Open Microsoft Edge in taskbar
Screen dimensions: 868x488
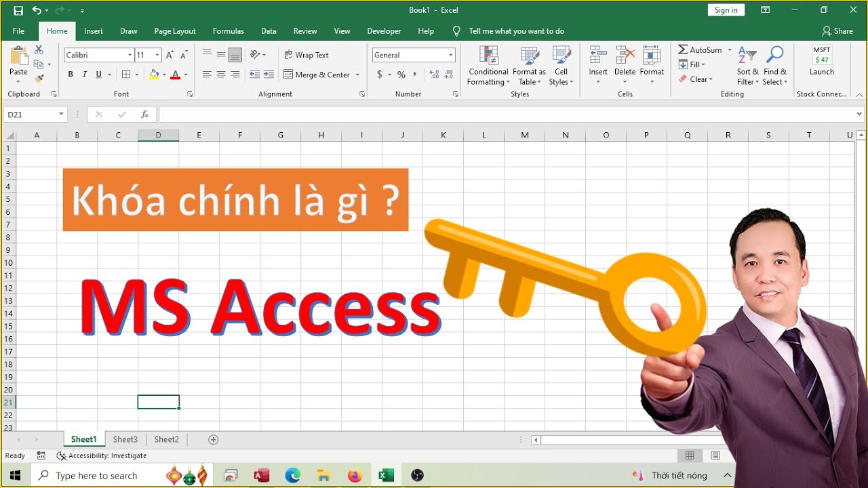click(293, 476)
